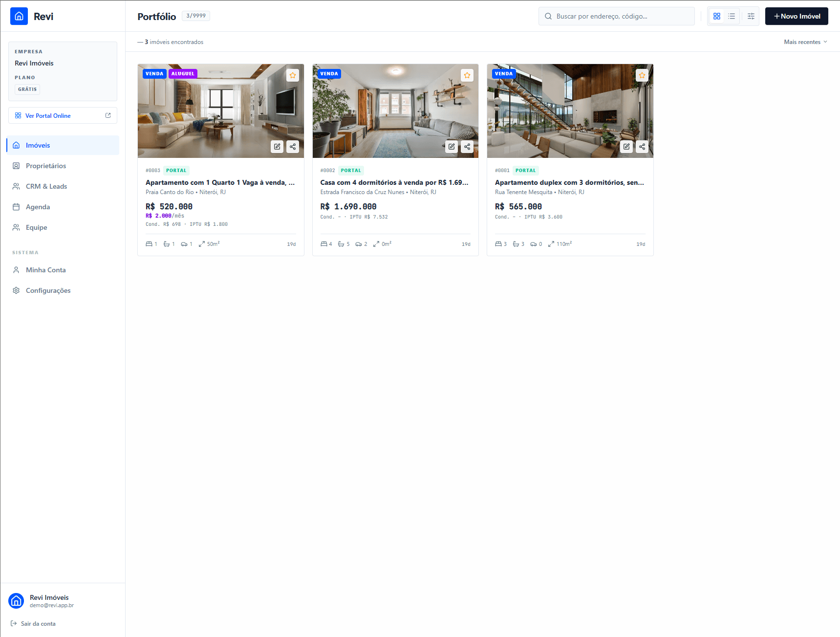
Task: Edit the Apartamento com 1 Quarto listing
Action: tap(277, 146)
